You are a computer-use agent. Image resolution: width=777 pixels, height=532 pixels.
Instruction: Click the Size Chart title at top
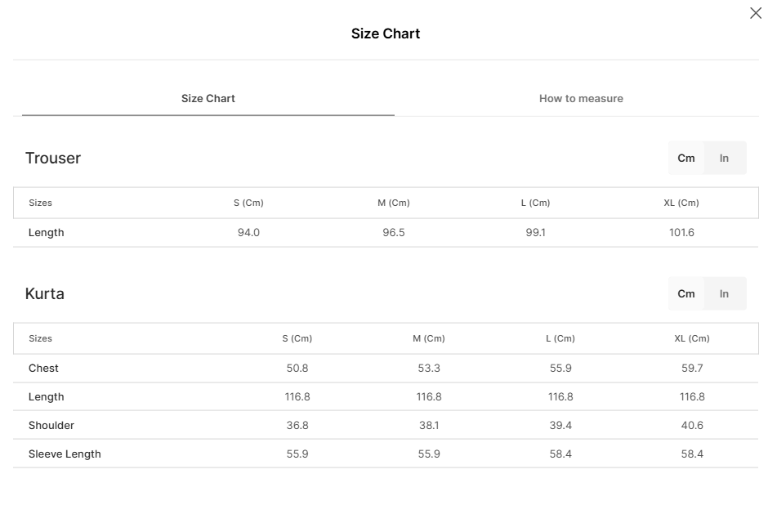pyautogui.click(x=386, y=34)
